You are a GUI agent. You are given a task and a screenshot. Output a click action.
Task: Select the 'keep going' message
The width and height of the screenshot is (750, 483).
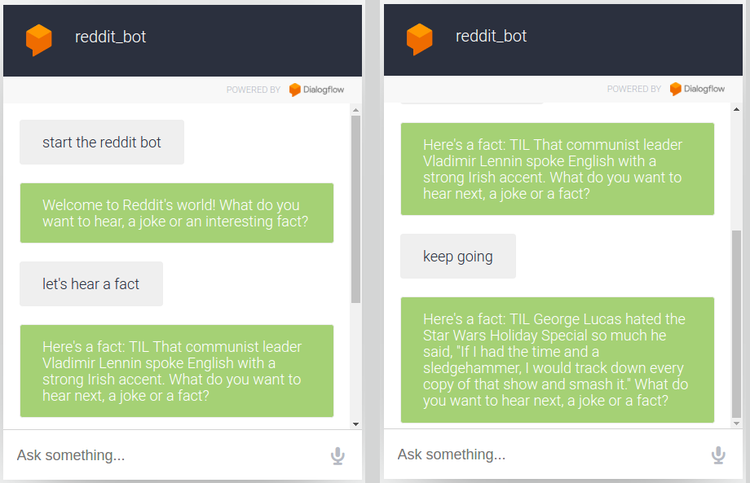click(x=458, y=256)
